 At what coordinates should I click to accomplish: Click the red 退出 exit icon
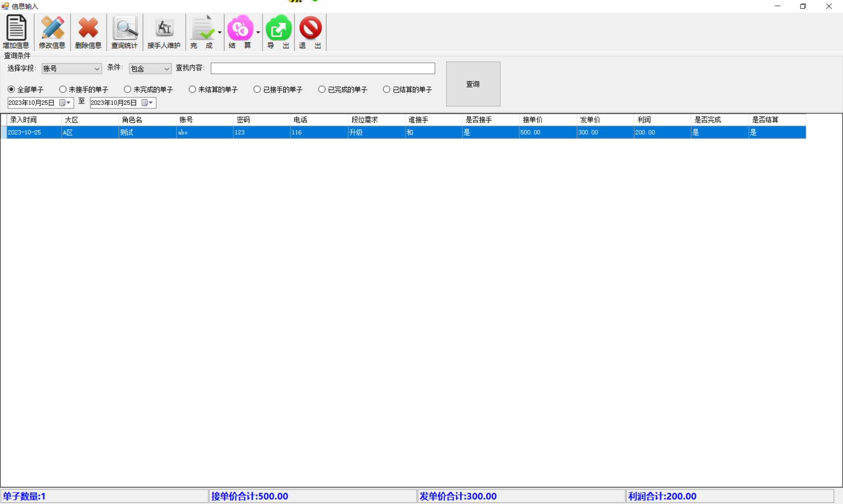click(310, 28)
